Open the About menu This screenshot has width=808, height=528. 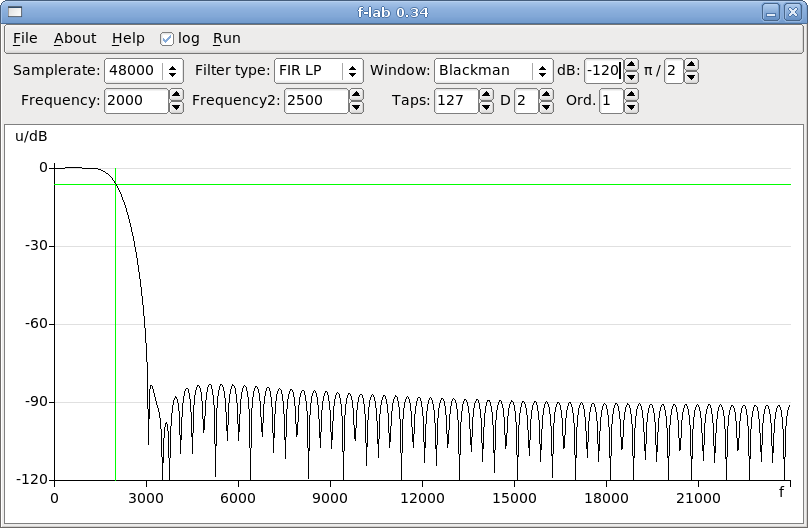tap(75, 38)
